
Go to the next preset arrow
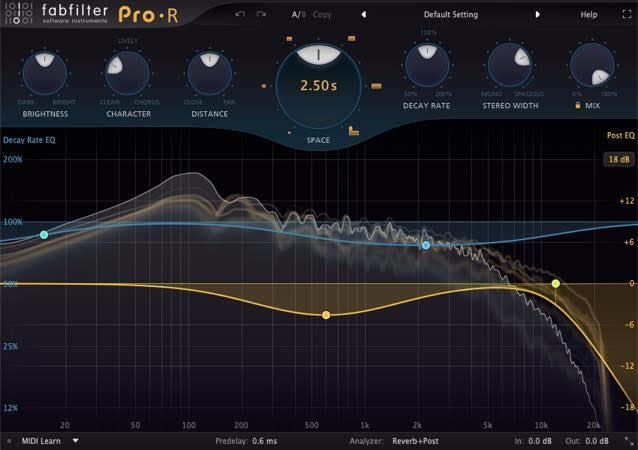537,15
